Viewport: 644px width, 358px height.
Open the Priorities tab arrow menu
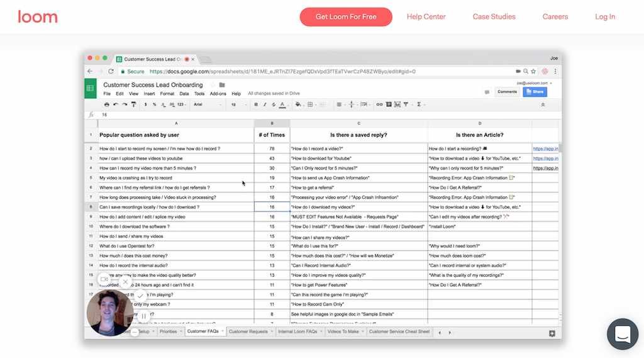180,332
